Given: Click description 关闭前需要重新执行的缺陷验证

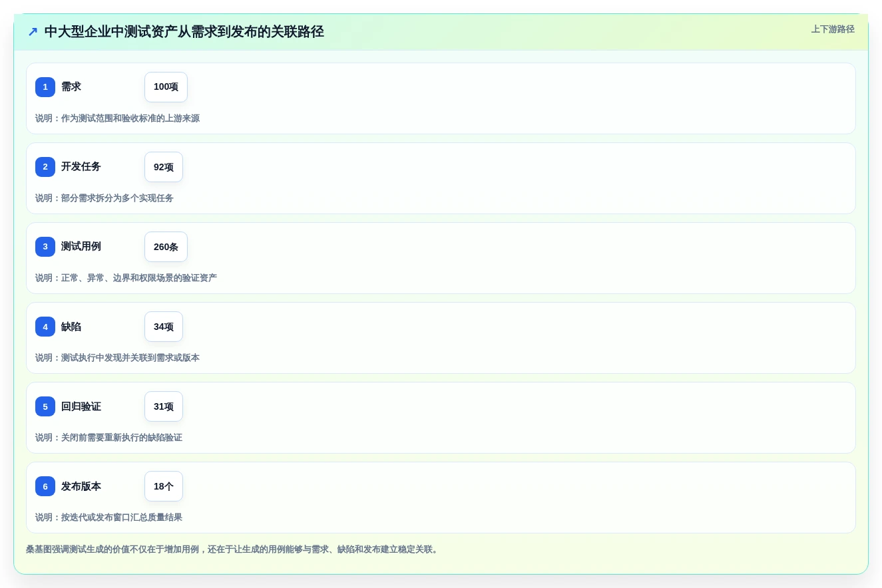Looking at the screenshot, I should (x=122, y=438).
